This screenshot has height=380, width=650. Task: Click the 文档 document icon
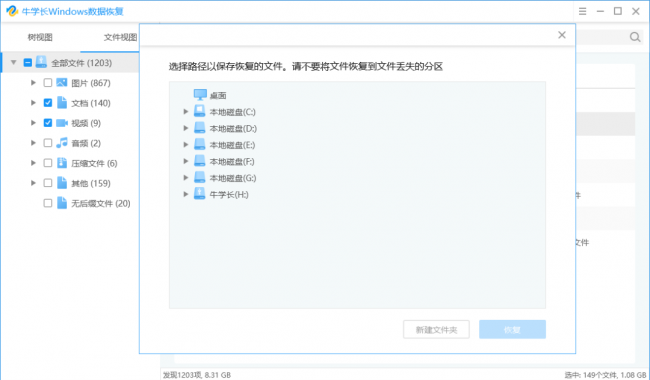pos(62,102)
